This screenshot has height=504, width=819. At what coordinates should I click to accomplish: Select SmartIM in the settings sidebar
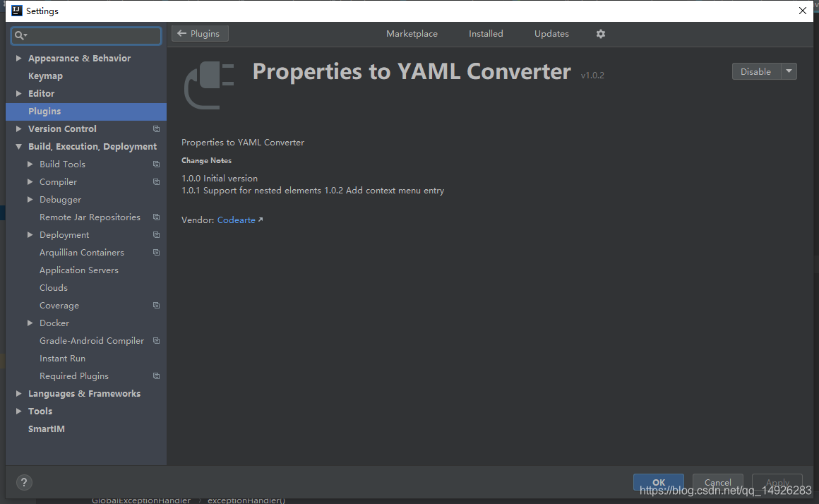pos(47,428)
